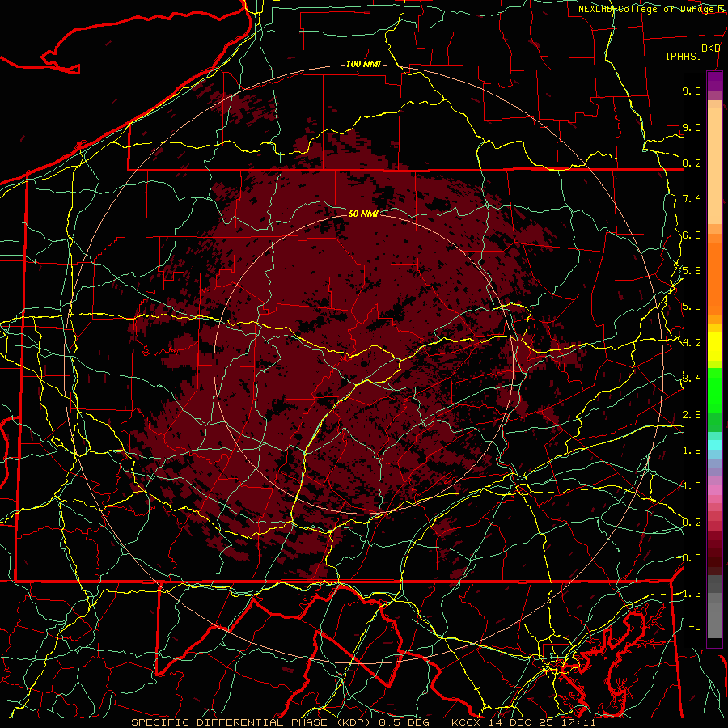The width and height of the screenshot is (728, 728).
Task: Click the 100 NMI range ring label
Action: pos(363,64)
